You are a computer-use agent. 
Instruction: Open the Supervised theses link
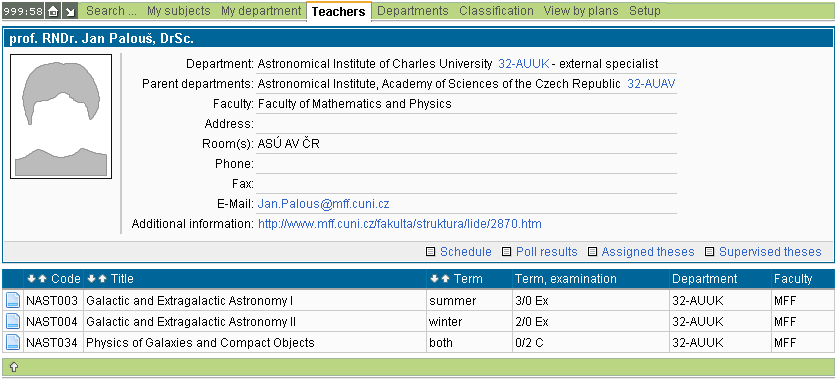[770, 252]
